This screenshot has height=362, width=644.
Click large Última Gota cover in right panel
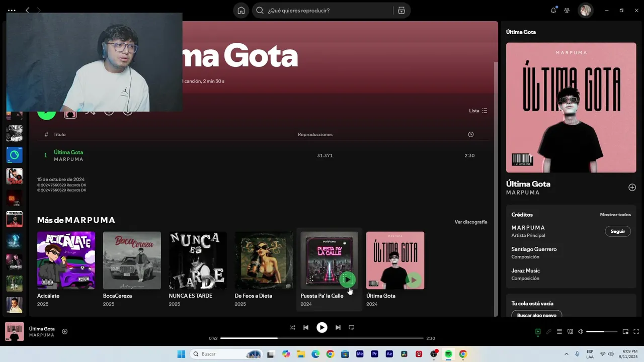[x=571, y=108]
